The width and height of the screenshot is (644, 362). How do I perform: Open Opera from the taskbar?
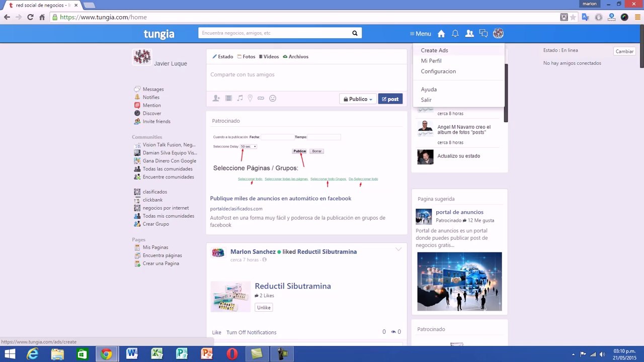coord(232,354)
